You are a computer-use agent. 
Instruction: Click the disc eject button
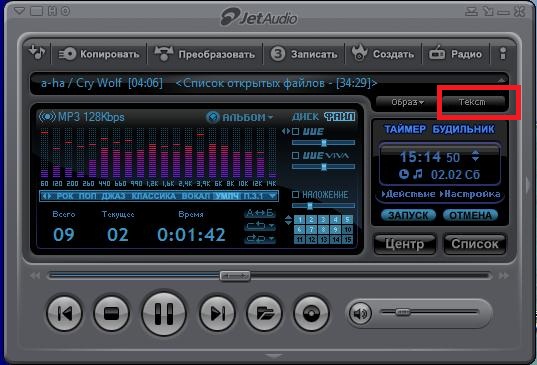pyautogui.click(x=311, y=313)
